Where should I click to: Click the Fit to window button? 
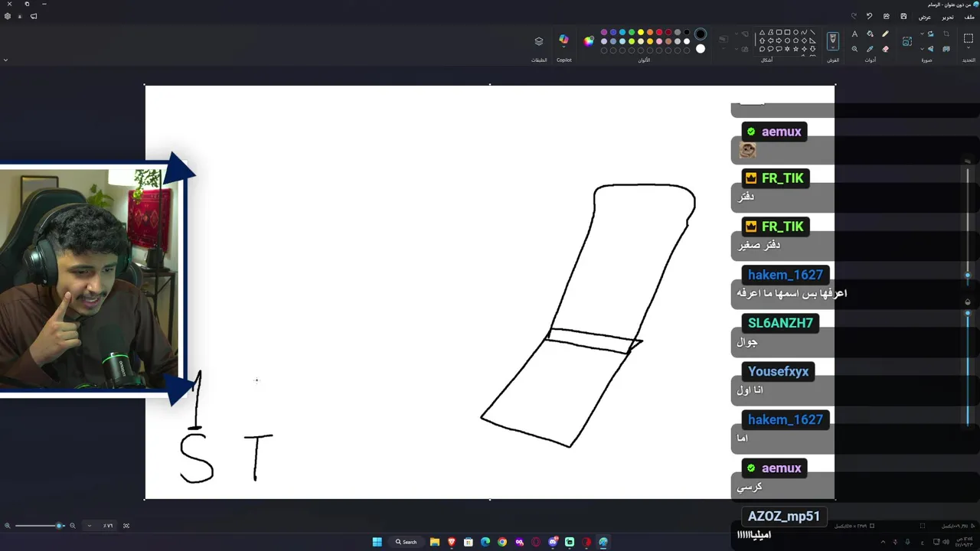[126, 526]
